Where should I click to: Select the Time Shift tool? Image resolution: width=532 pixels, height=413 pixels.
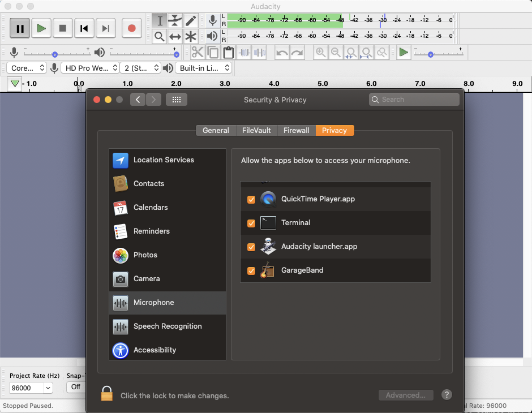pos(175,37)
